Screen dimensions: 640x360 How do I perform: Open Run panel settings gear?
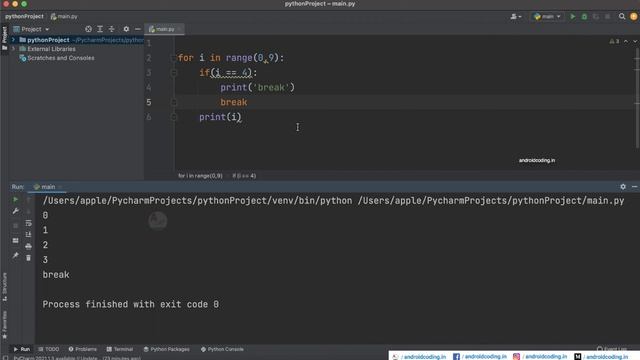pyautogui.click(x=623, y=187)
